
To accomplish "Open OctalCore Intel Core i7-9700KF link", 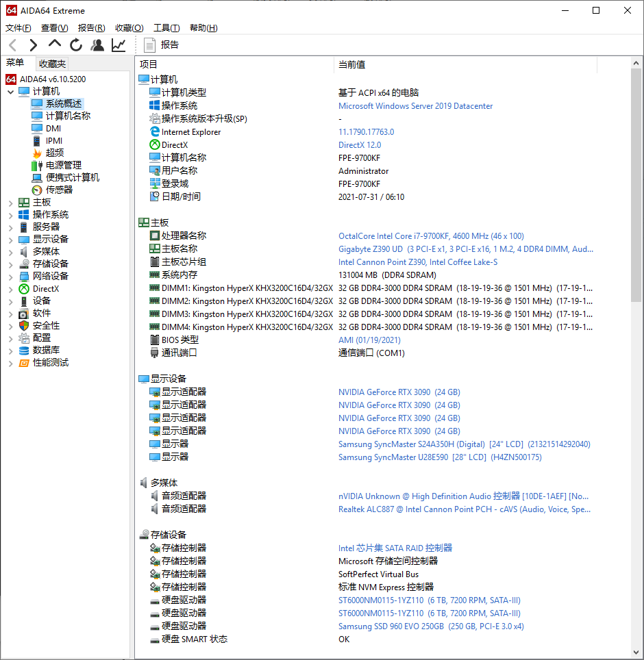I will pyautogui.click(x=431, y=236).
